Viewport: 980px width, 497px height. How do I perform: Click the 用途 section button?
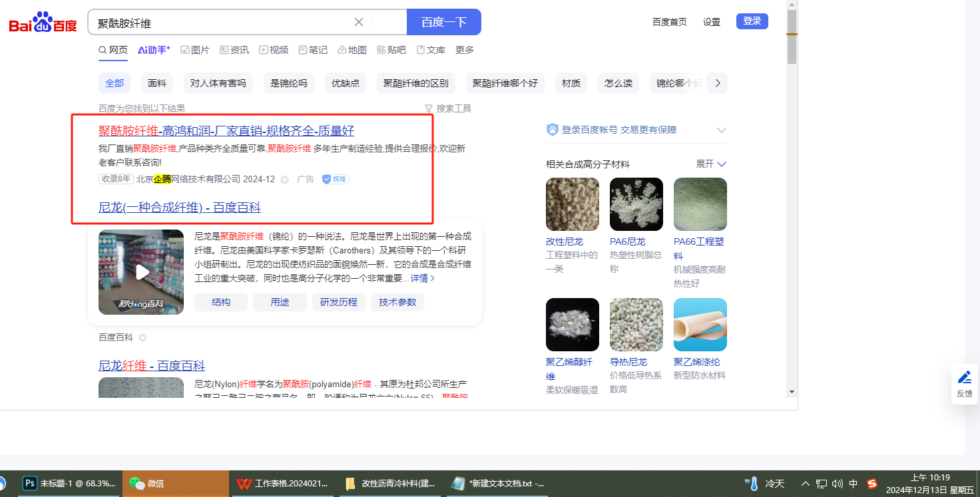point(280,302)
